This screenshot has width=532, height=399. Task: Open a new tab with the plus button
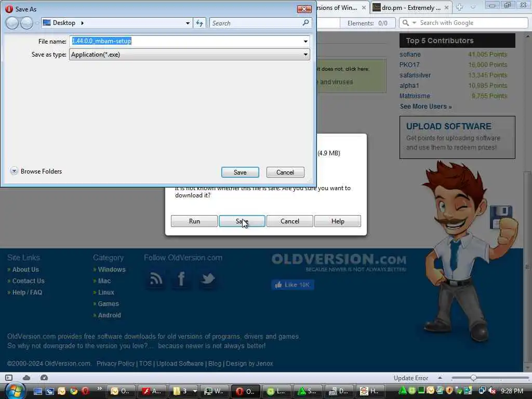click(x=459, y=7)
